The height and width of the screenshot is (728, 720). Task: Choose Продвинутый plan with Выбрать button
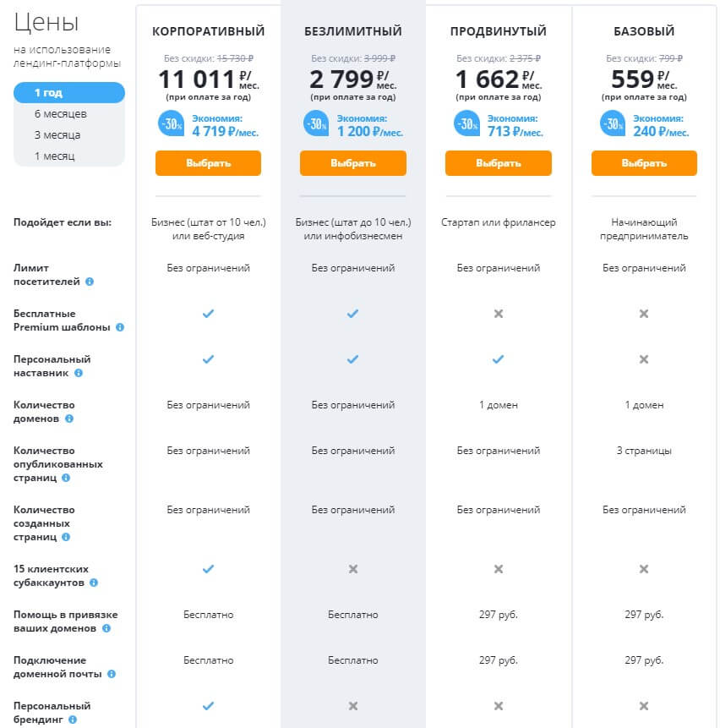[x=499, y=163]
